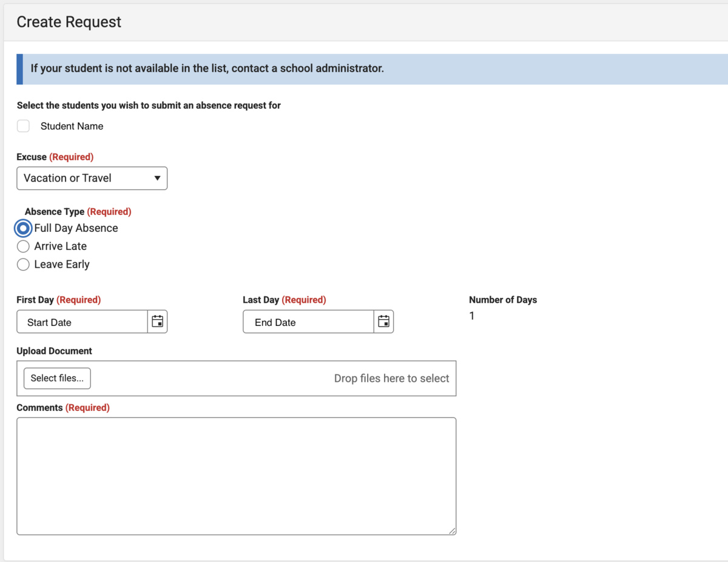Viewport: 728px width, 562px height.
Task: Focus the End Date input field
Action: [308, 322]
